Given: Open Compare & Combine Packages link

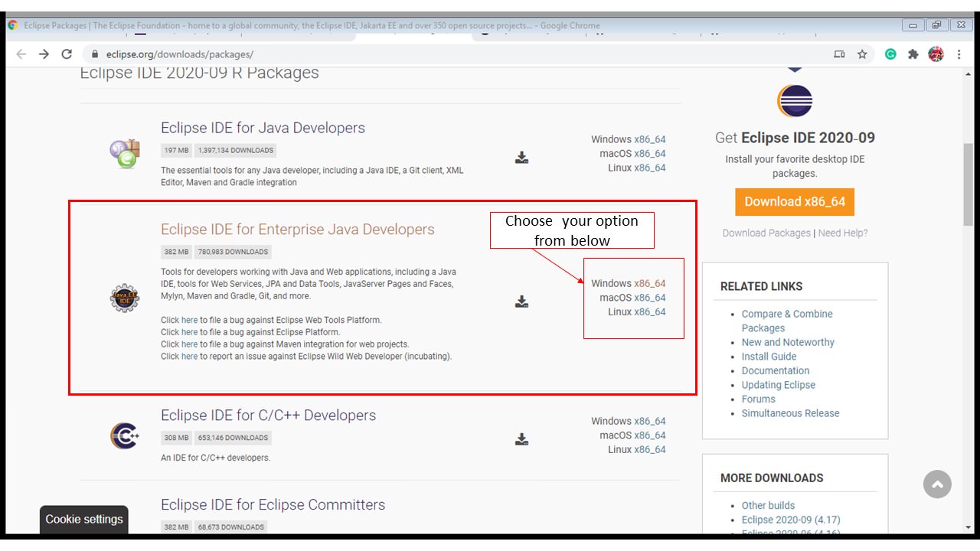Looking at the screenshot, I should pyautogui.click(x=787, y=321).
